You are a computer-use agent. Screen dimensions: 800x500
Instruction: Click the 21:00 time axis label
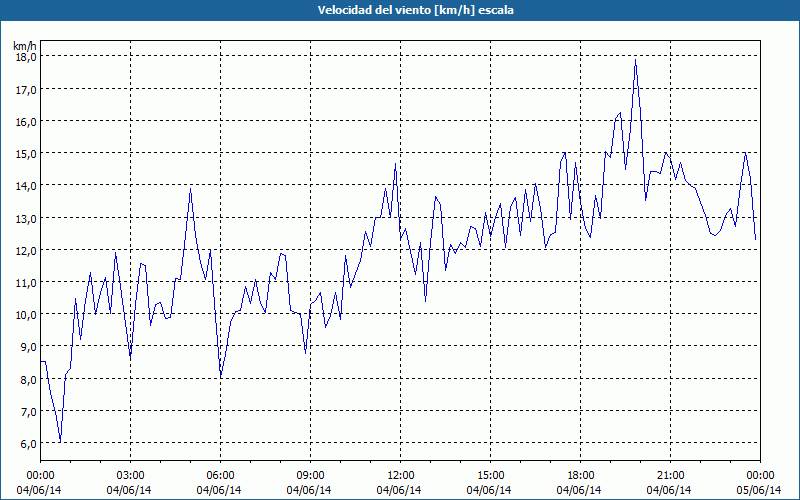670,476
